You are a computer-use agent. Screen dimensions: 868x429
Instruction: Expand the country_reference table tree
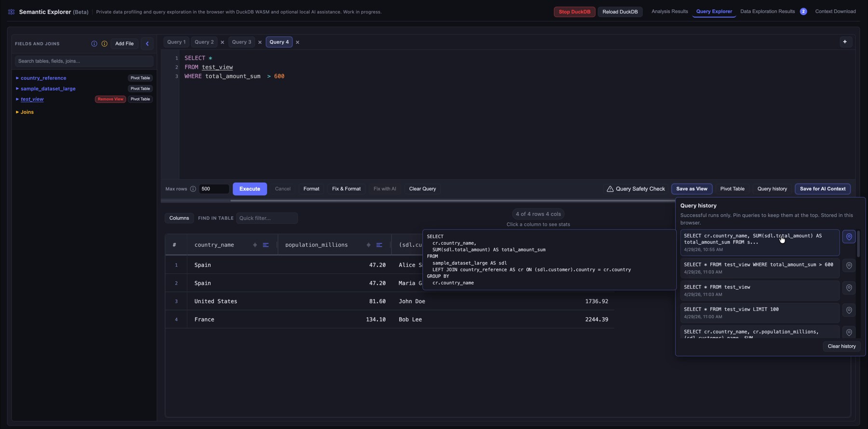point(17,78)
